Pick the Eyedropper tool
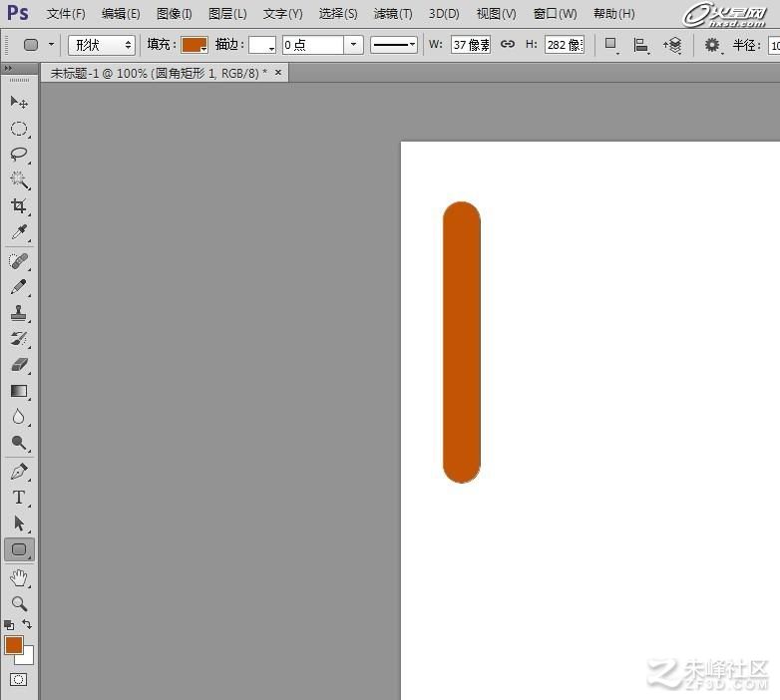 click(19, 231)
